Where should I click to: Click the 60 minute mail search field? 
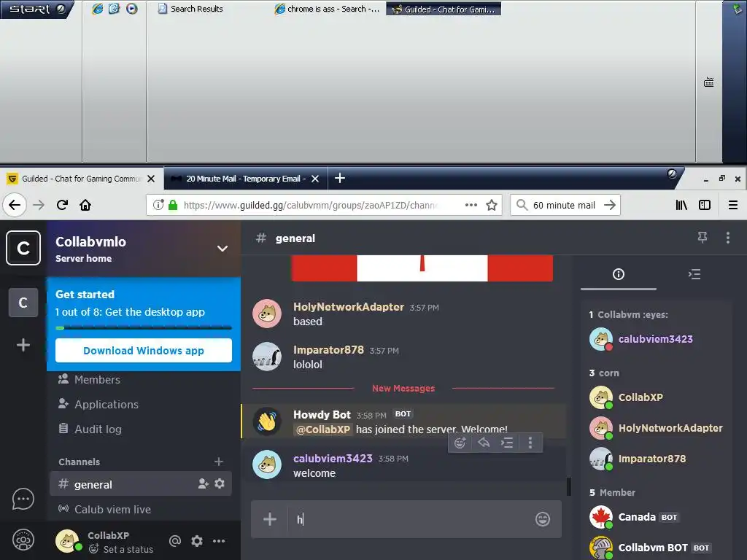tap(565, 205)
